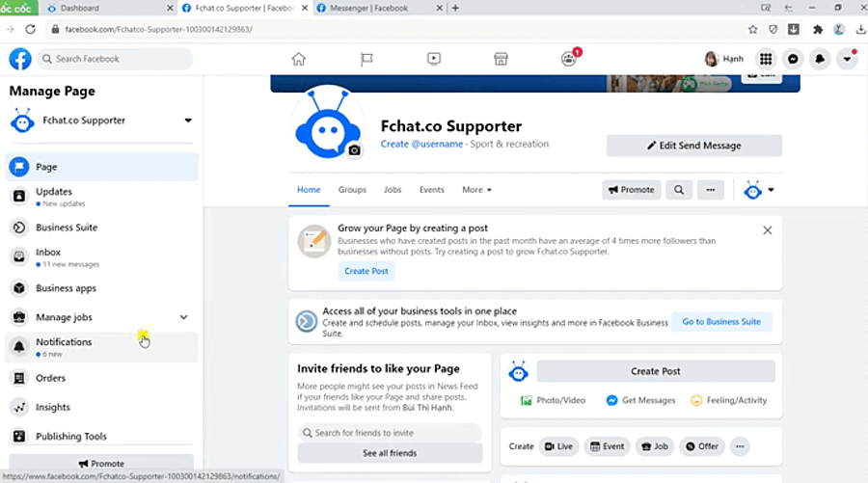Focus Search for friends to invite field
Screen dimensions: 868x483
coord(390,433)
